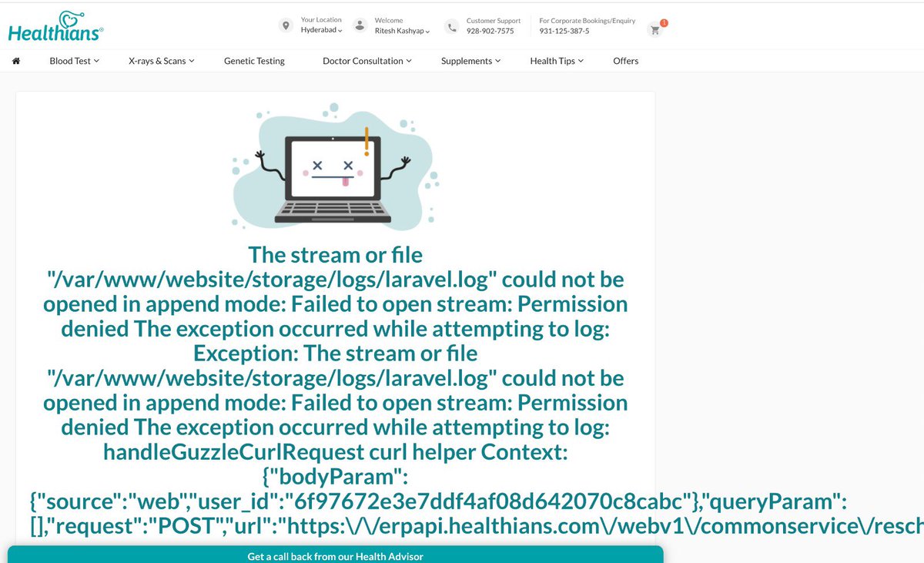Click Get a call back from Health Advisor

coord(335,555)
